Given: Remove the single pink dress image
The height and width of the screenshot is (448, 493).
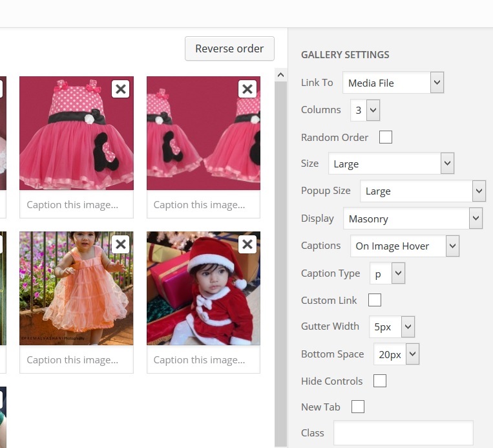Looking at the screenshot, I should (x=121, y=89).
